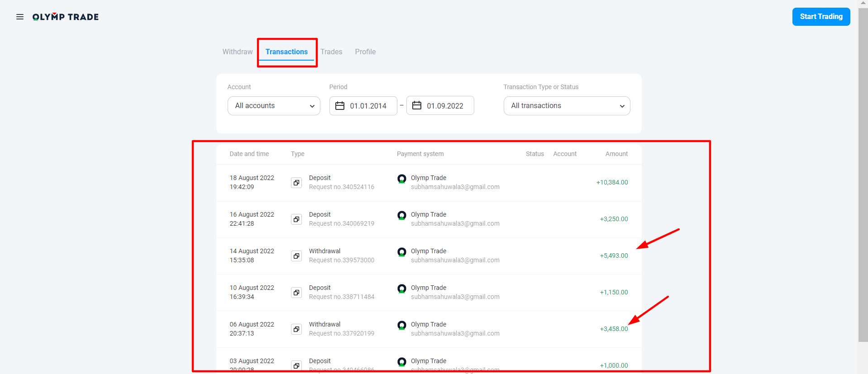Click Request no.338711484 text
This screenshot has width=868, height=374.
(342, 297)
